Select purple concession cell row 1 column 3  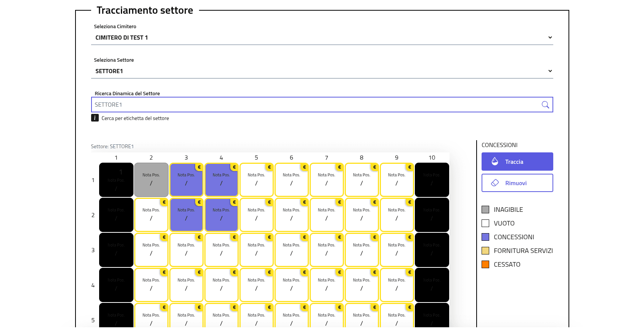tap(186, 180)
